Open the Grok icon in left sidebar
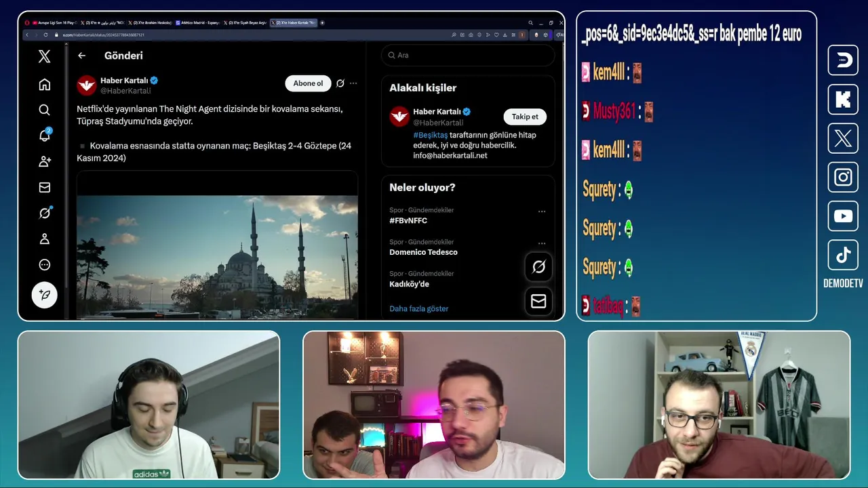The height and width of the screenshot is (488, 868). [44, 213]
